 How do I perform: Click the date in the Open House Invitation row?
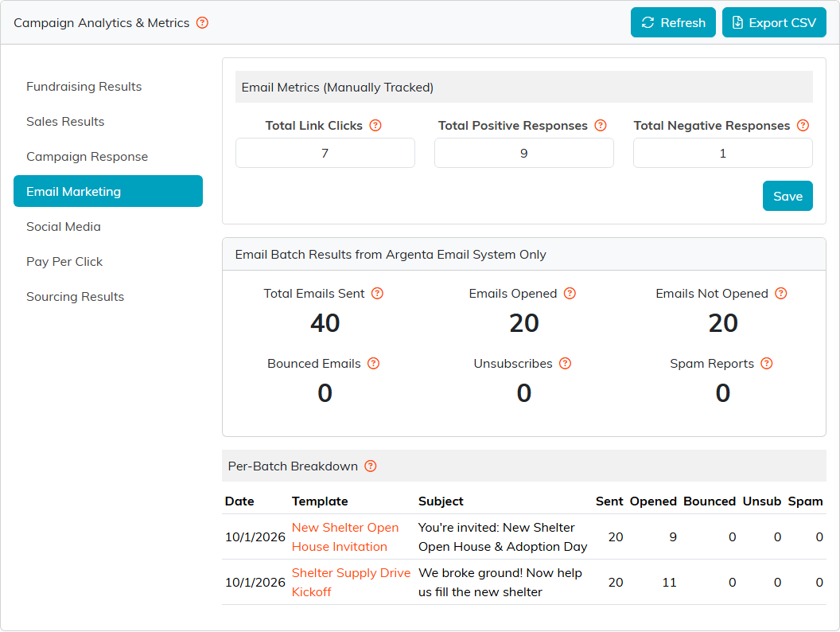[x=255, y=537]
